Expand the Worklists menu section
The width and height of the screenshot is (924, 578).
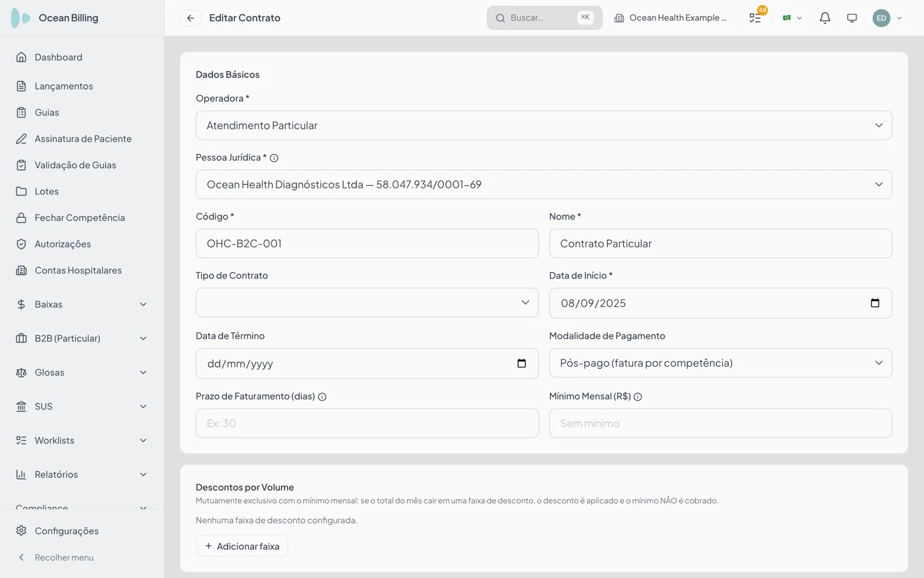click(81, 440)
